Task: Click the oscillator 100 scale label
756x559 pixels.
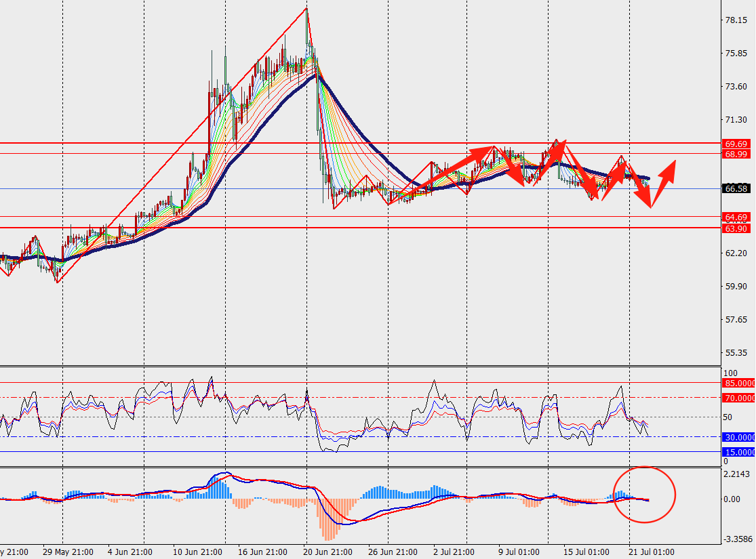Action: [x=730, y=373]
